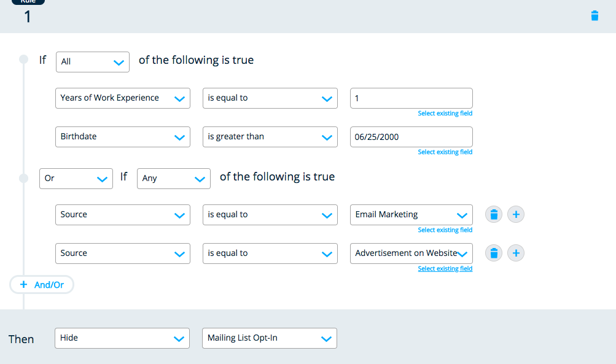The width and height of the screenshot is (616, 364).
Task: Open the Years of Work Experience field dropdown
Action: click(x=123, y=98)
